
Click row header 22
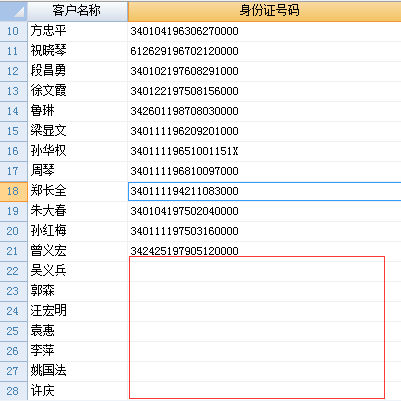tap(13, 271)
